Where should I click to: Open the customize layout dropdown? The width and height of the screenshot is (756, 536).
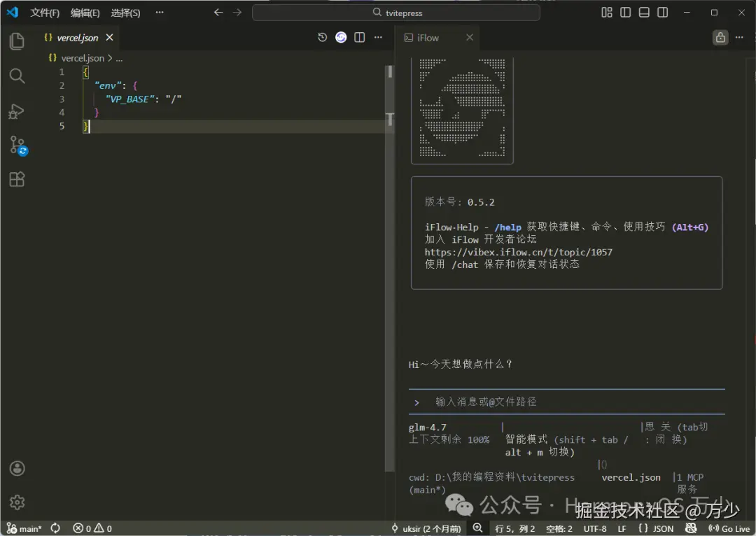606,12
